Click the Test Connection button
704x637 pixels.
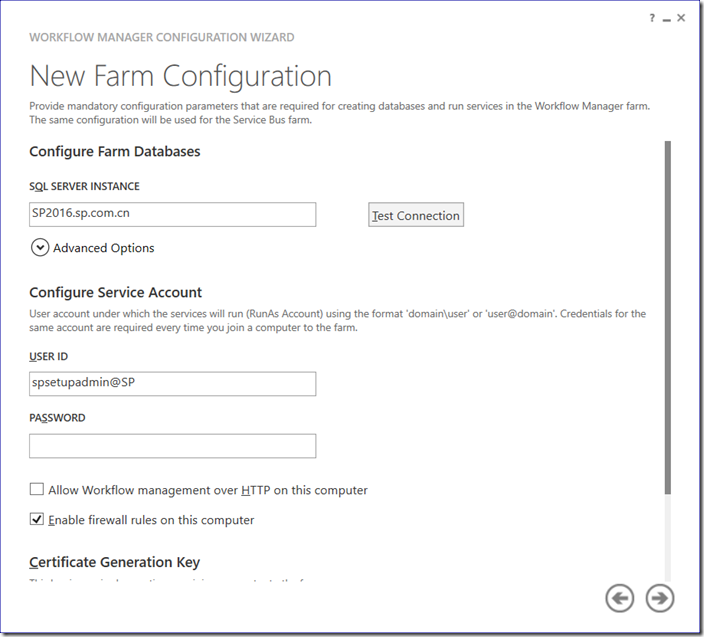pyautogui.click(x=416, y=215)
